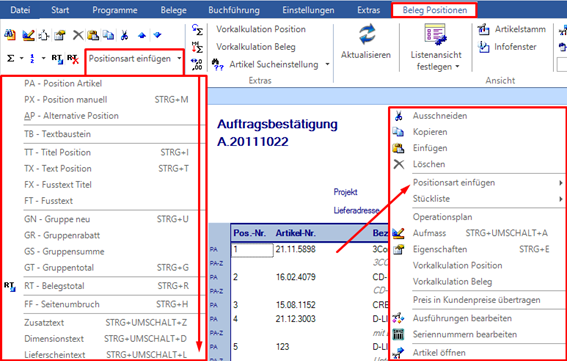Click the RT with red X icon
The height and width of the screenshot is (361, 567).
73,59
